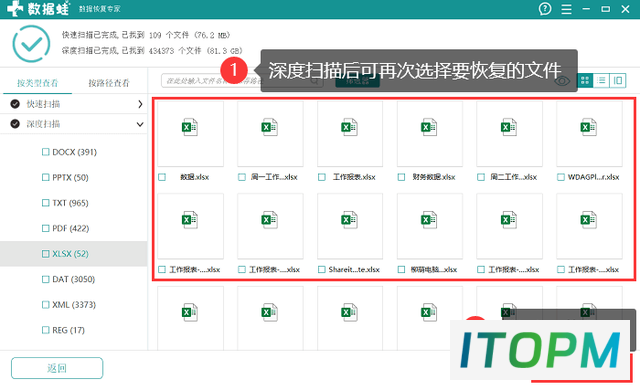This screenshot has width=640, height=390.
Task: Check the XML (3373) type box
Action: pos(46,305)
